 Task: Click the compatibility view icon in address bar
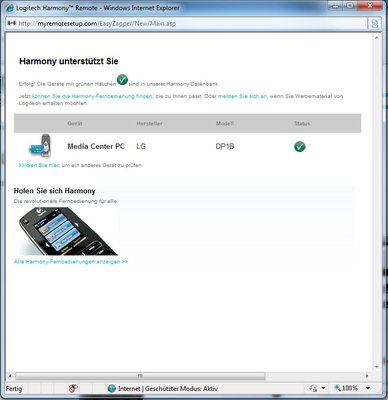coord(375,23)
